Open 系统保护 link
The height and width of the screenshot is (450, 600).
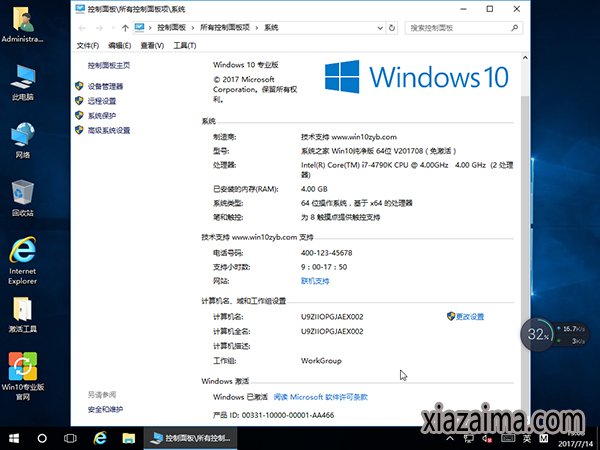[x=102, y=116]
